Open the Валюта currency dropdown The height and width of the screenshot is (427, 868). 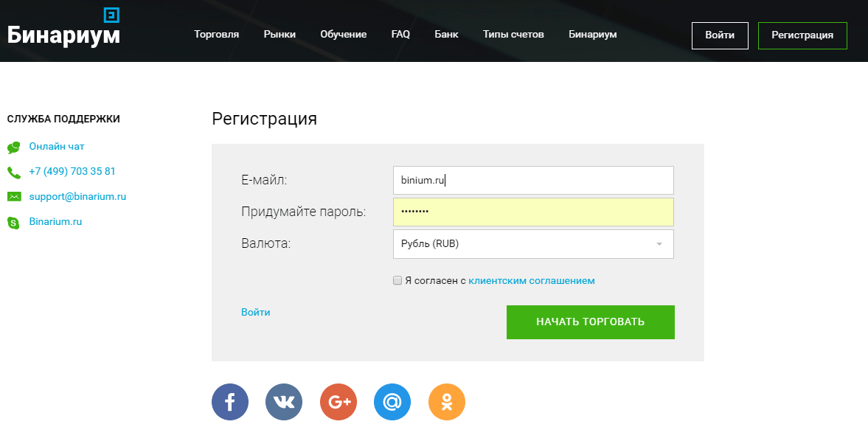533,243
